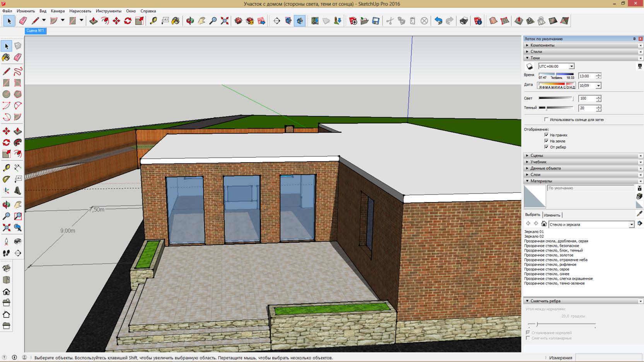The image size is (644, 362).
Task: Toggle 'Сглаживание нормалей' checkbox
Action: click(528, 333)
